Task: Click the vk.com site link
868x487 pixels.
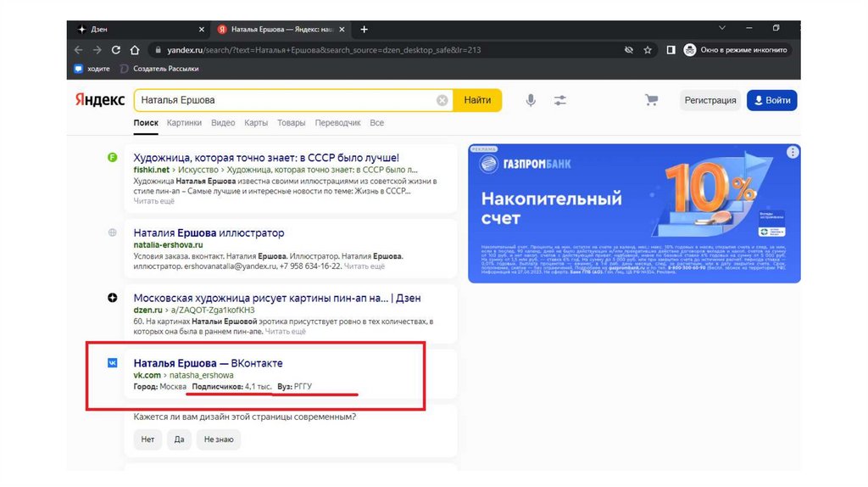Action: coord(147,375)
